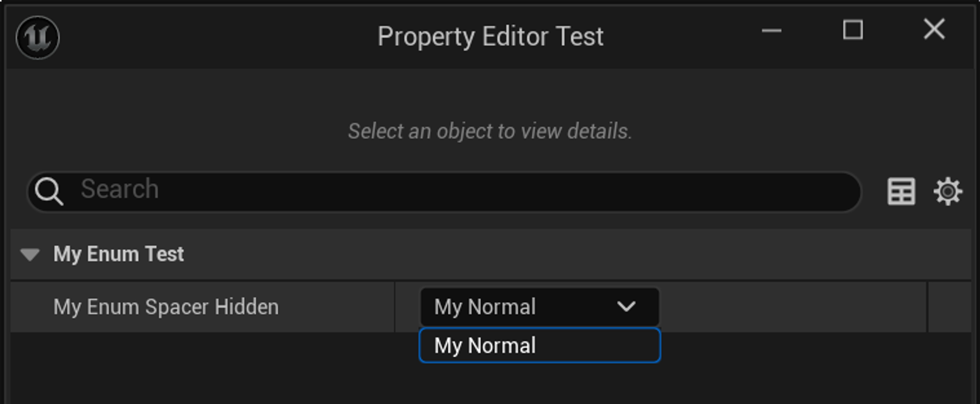Click the My Enum Test category header
Viewport: 980px width, 404px height.
coord(119,254)
